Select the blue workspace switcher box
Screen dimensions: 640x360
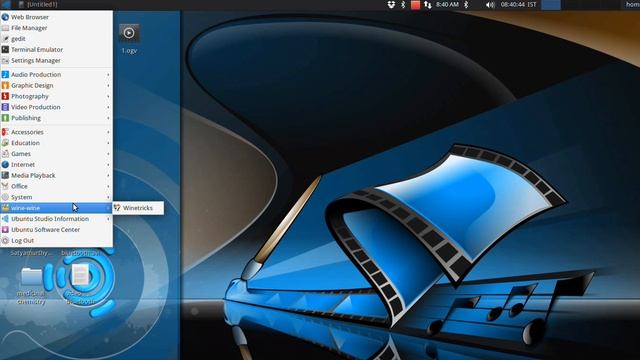coord(551,4)
